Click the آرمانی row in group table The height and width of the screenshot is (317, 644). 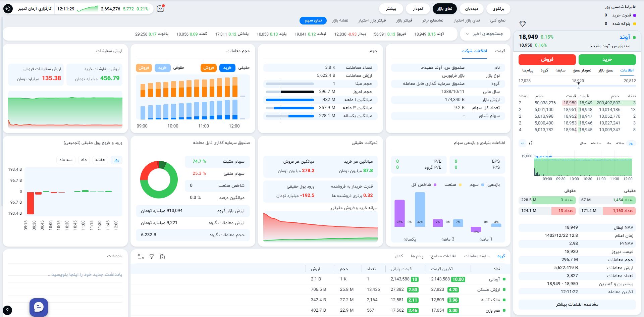pyautogui.click(x=320, y=279)
